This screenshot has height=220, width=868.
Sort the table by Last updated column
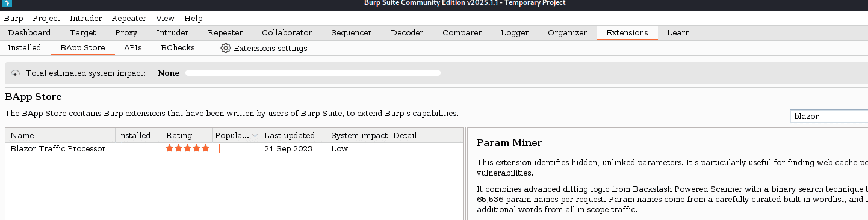pos(296,136)
